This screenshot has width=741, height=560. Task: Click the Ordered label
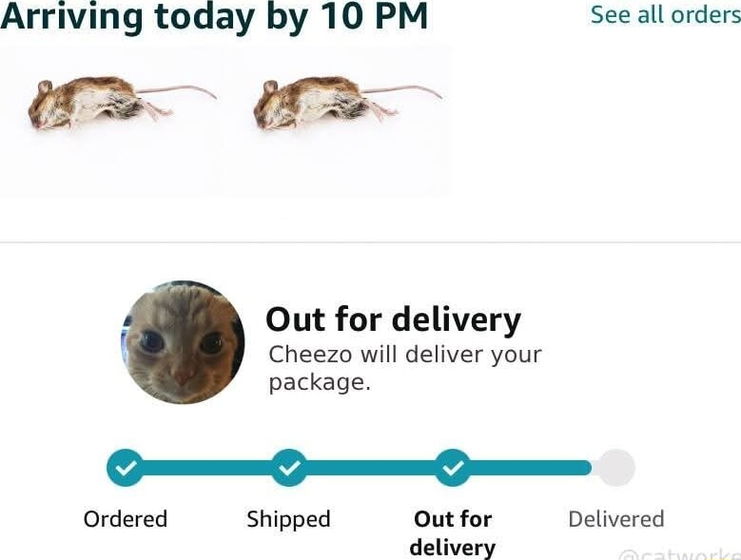[x=126, y=519]
